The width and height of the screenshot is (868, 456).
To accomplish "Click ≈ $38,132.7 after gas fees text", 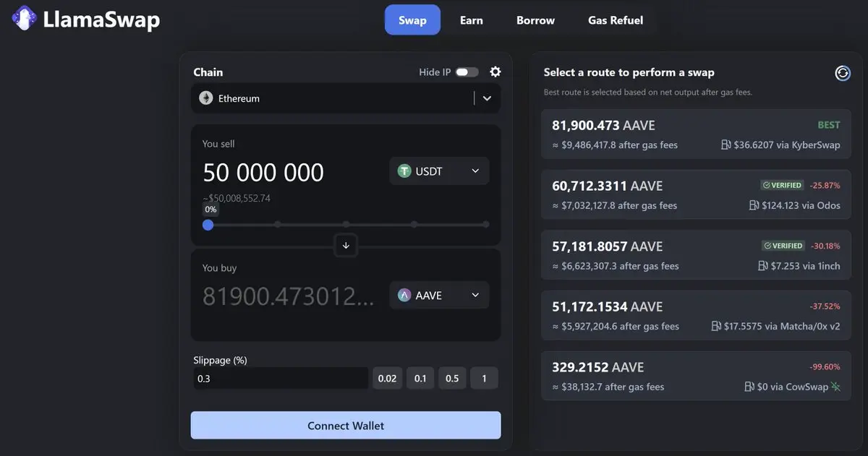I will pyautogui.click(x=608, y=387).
